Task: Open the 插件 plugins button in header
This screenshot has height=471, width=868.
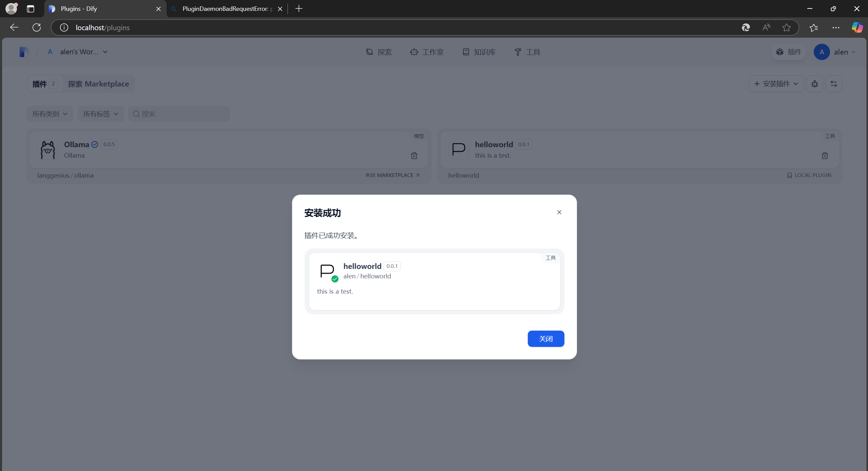Action: [788, 52]
